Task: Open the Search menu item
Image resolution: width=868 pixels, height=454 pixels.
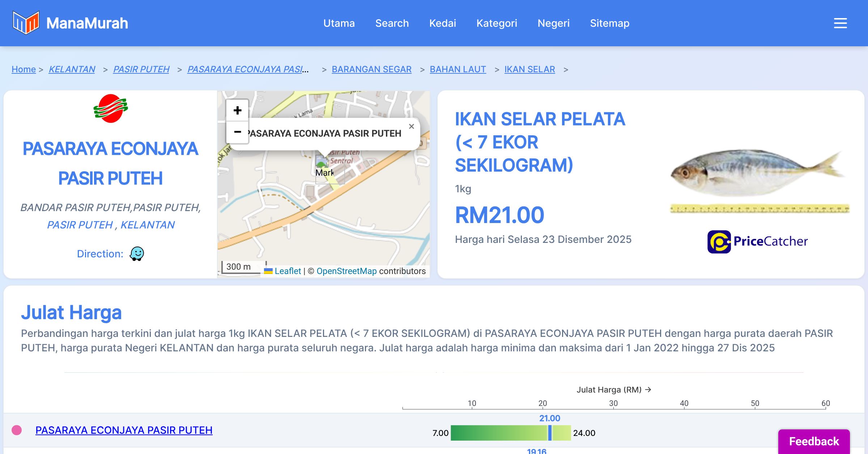Action: (392, 23)
